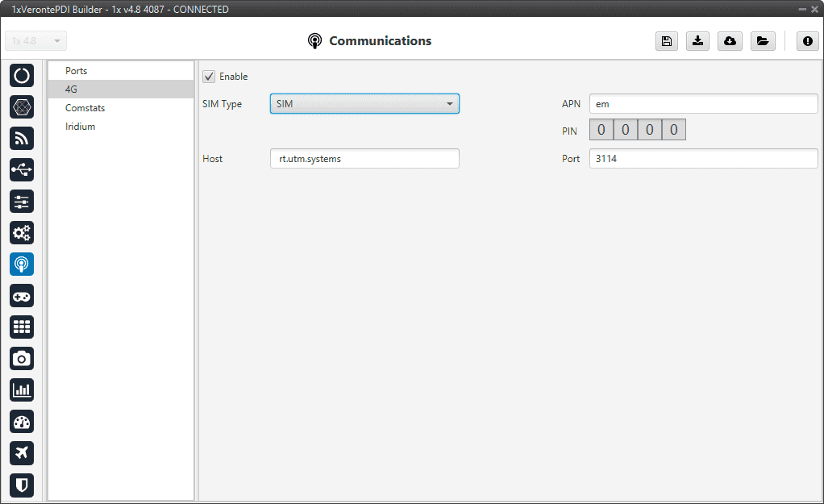
Task: Open the SIM Type dropdown
Action: (x=364, y=104)
